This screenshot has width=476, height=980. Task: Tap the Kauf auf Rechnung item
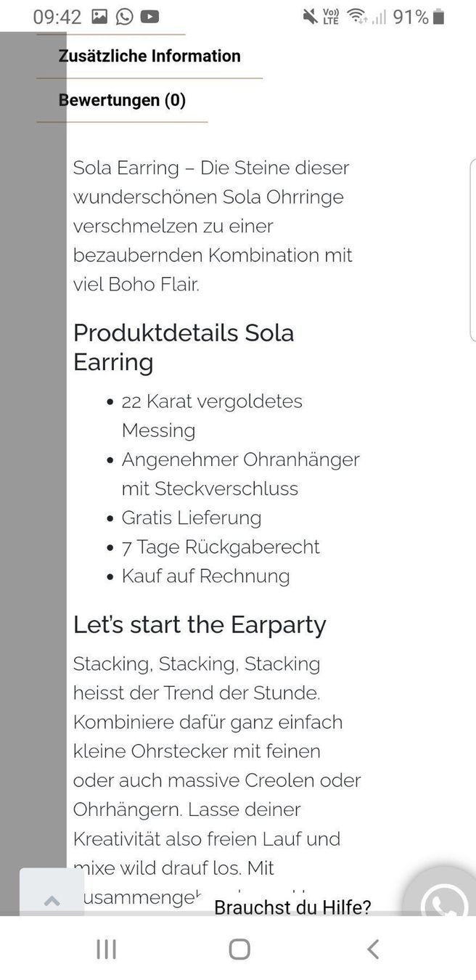[205, 576]
